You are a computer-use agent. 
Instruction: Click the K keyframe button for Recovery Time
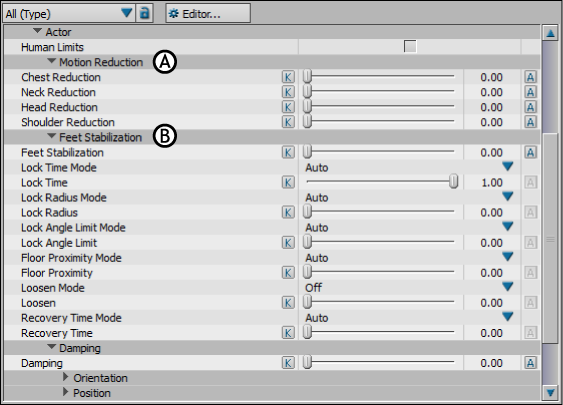pos(288,333)
